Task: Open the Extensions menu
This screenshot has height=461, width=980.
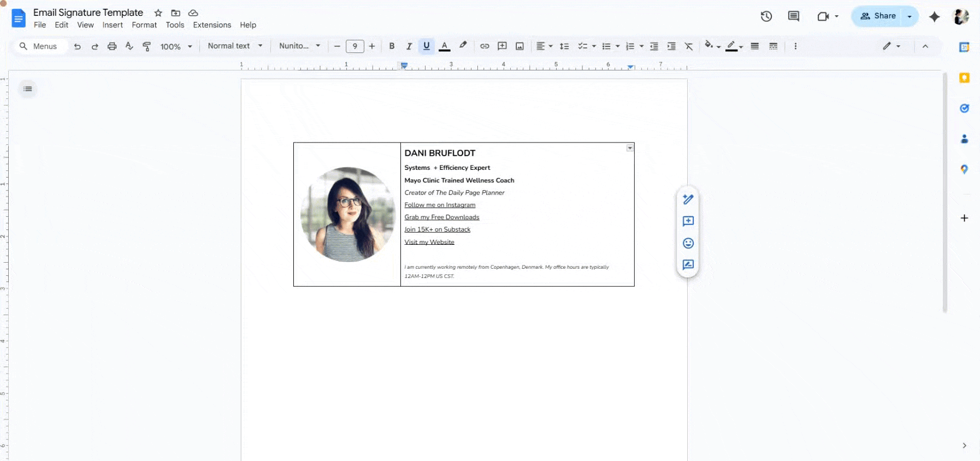Action: (x=212, y=25)
